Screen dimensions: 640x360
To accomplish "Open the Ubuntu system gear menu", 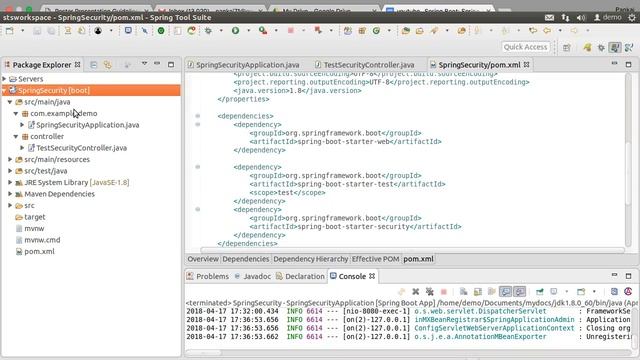I will 632,18.
